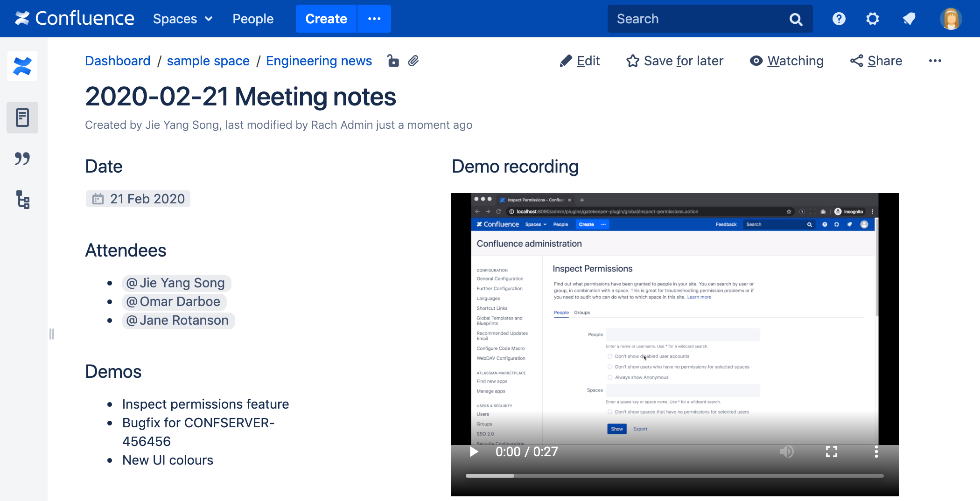This screenshot has width=980, height=501.
Task: Open the People menu item
Action: click(x=253, y=19)
